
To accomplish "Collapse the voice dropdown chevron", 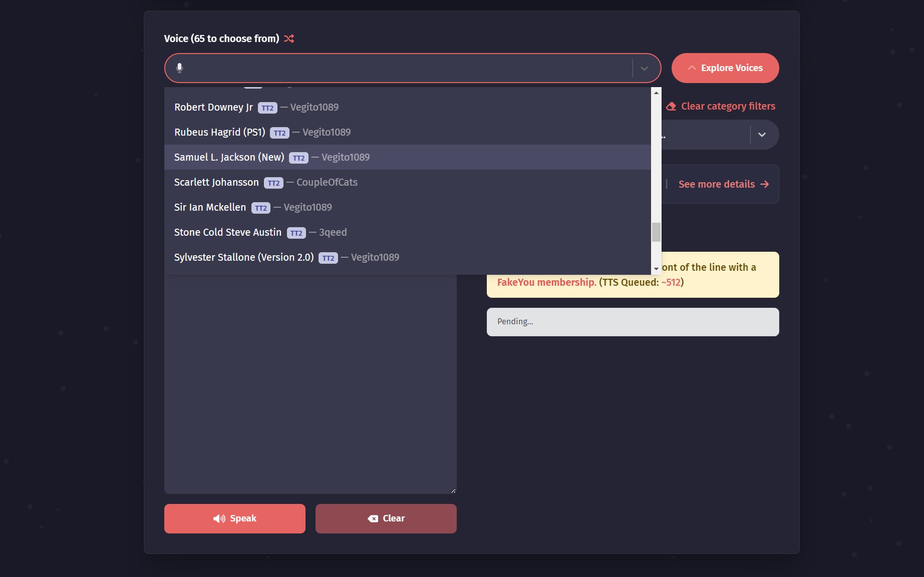I will (x=644, y=68).
